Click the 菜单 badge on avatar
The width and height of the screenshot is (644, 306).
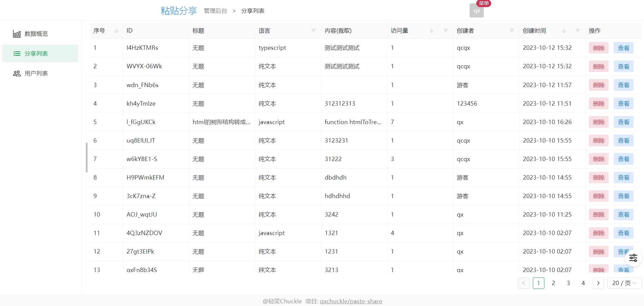point(484,3)
